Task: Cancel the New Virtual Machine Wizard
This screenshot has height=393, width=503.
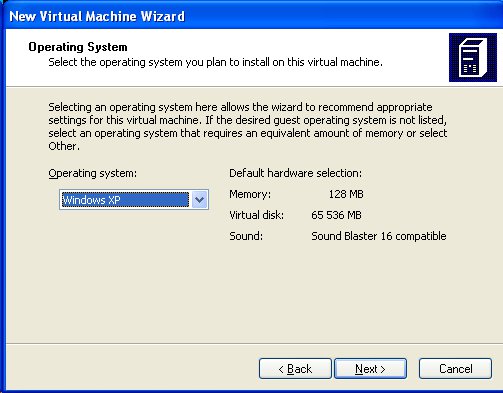Action: [455, 369]
